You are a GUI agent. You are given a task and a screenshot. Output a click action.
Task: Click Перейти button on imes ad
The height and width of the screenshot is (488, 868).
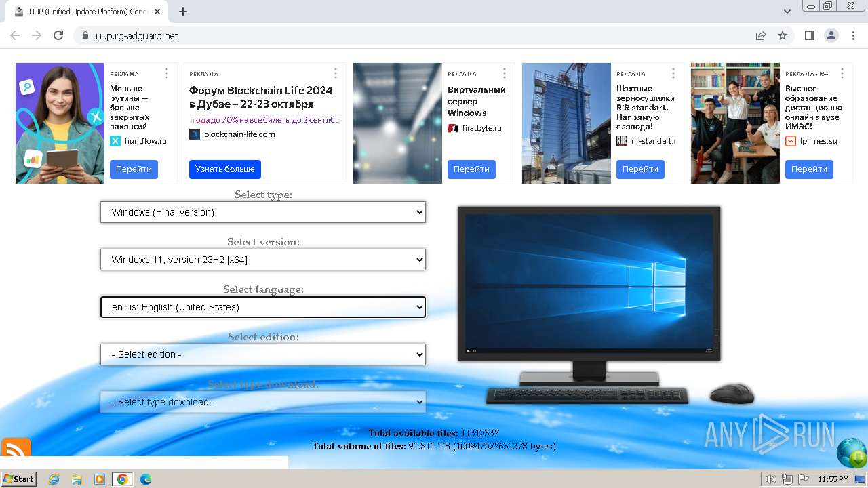809,169
